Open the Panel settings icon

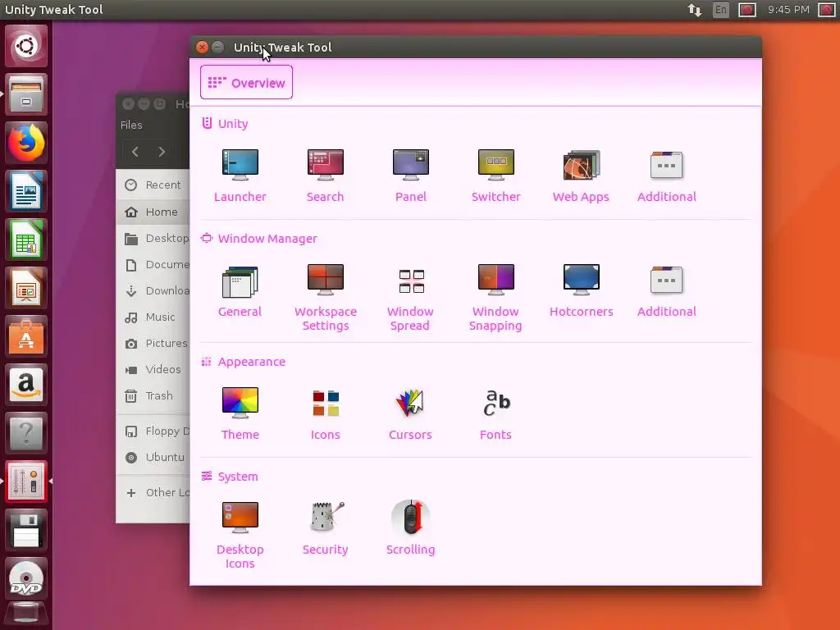[x=411, y=176]
